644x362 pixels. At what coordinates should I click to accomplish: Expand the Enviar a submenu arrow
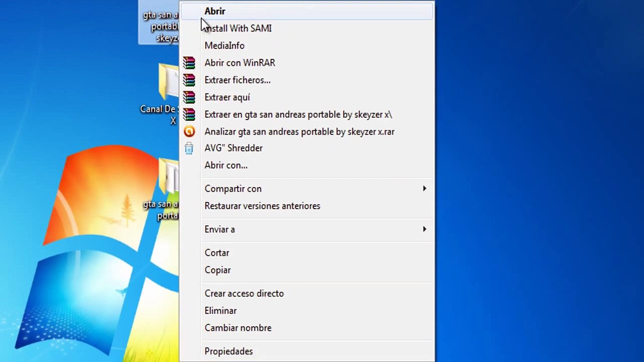[x=425, y=229]
